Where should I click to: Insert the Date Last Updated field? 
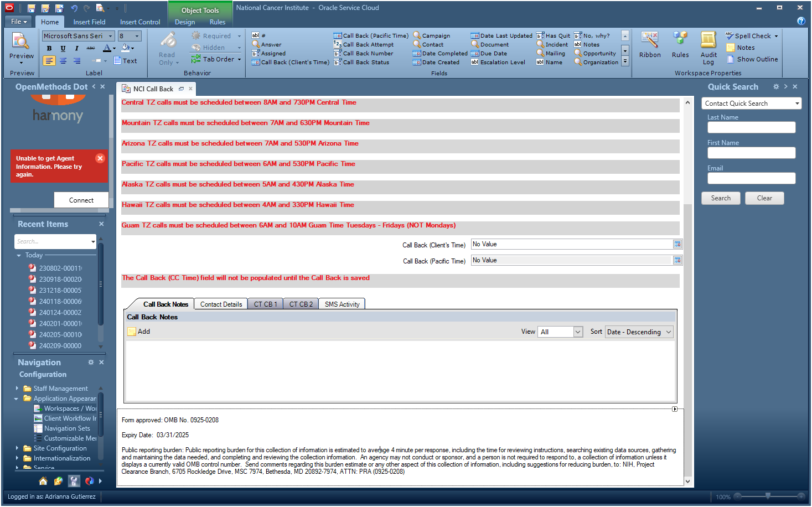click(501, 36)
